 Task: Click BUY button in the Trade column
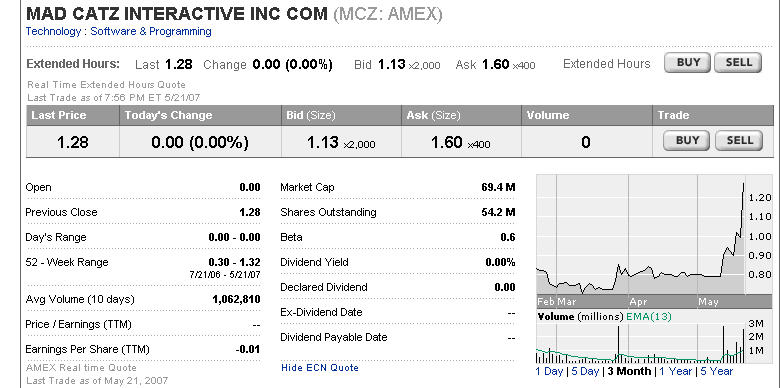688,141
